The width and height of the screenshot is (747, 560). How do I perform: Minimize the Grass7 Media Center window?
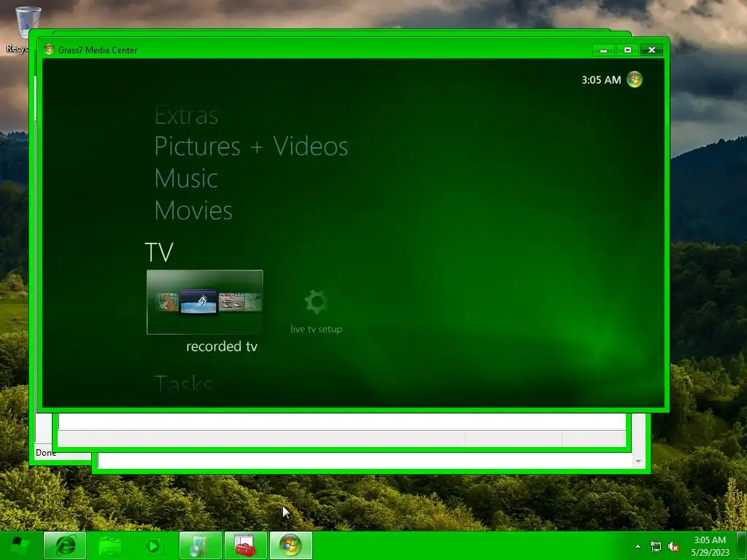[603, 50]
